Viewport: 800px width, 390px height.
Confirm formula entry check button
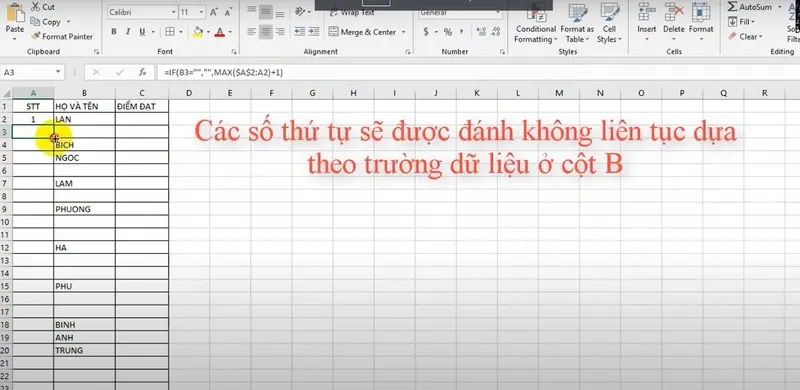click(119, 72)
